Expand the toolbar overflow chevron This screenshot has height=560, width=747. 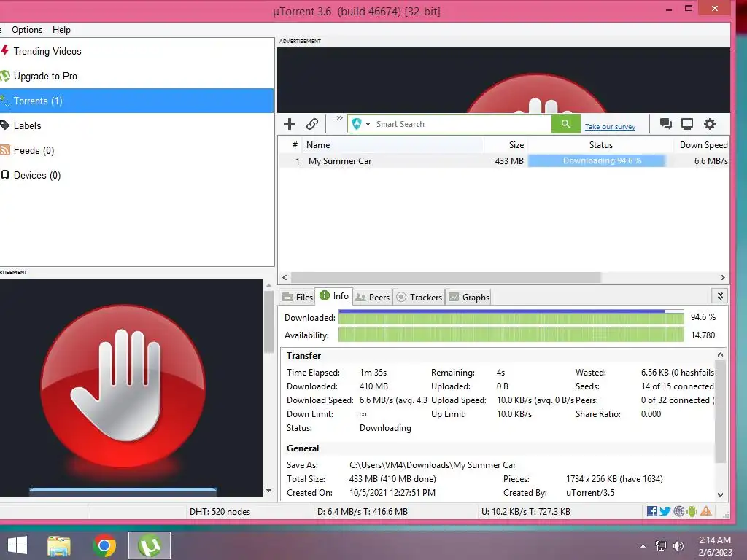click(x=340, y=117)
